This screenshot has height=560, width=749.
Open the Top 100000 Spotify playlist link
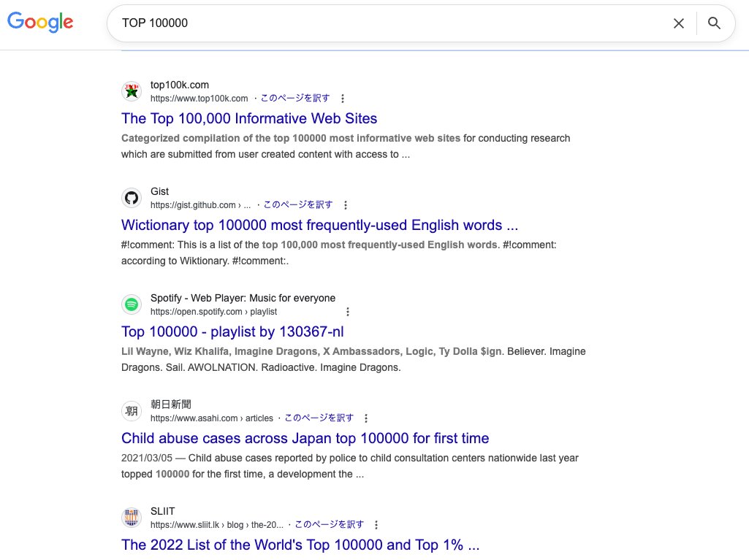[232, 331]
